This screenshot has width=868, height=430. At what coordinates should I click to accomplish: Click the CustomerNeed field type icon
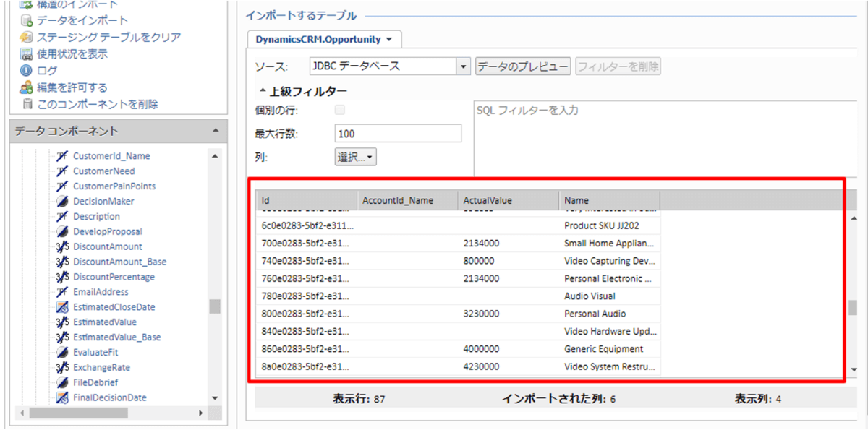[x=62, y=171]
